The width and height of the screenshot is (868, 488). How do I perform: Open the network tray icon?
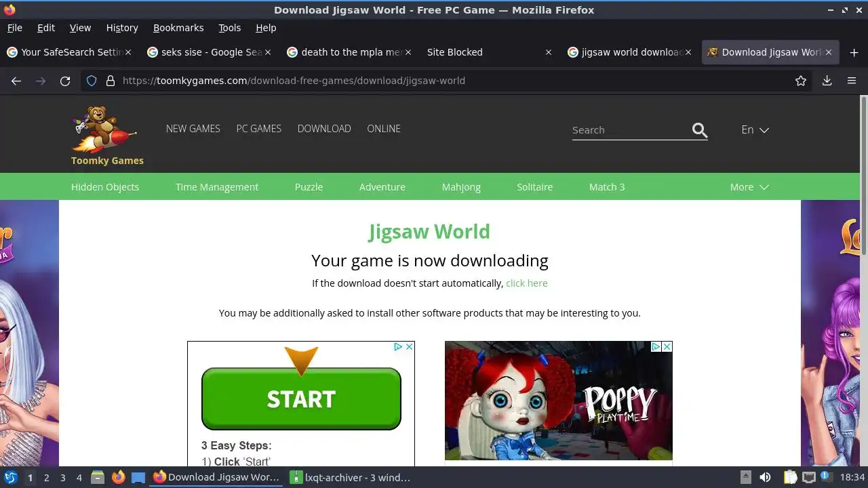[x=808, y=477]
